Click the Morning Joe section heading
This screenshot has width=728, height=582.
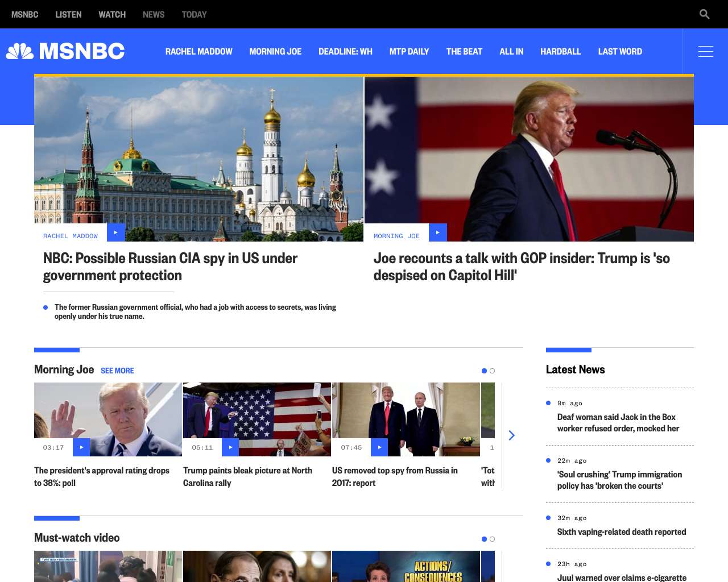click(64, 369)
